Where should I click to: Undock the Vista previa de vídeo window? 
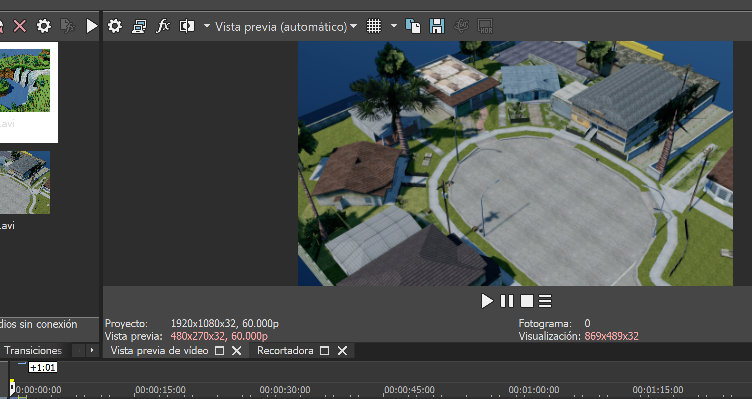tap(220, 351)
